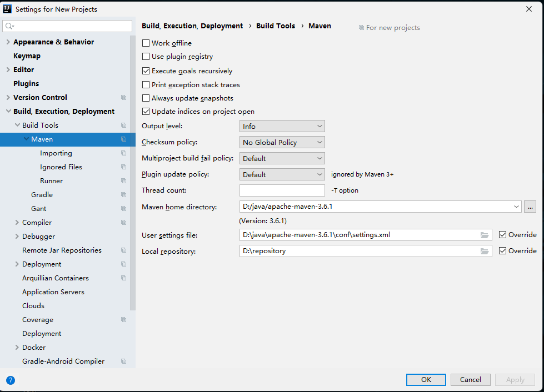Select Plugins in the settings tree

(26, 83)
